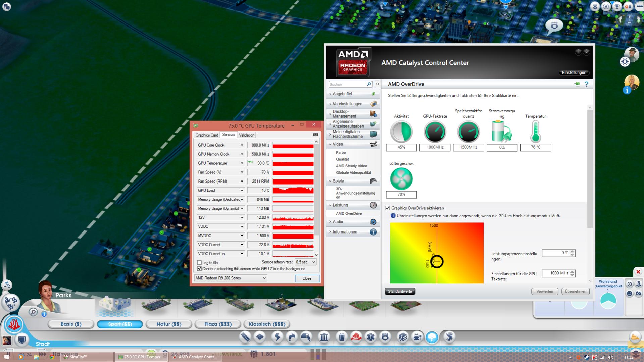
Task: Open the Zones tool in SimCity toolbar
Action: click(260, 337)
